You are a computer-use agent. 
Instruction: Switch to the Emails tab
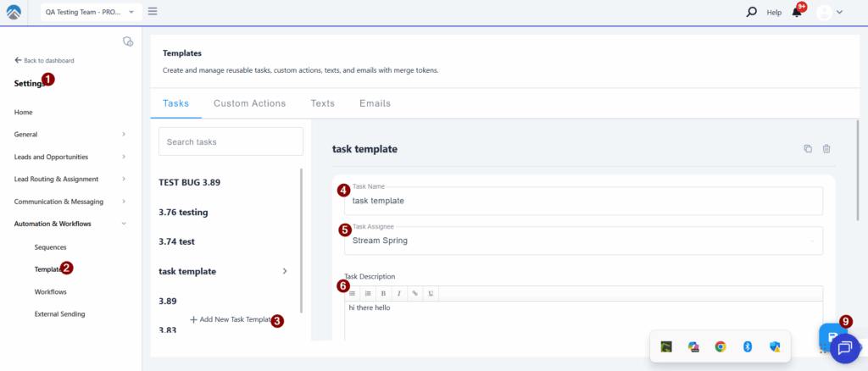pyautogui.click(x=375, y=103)
